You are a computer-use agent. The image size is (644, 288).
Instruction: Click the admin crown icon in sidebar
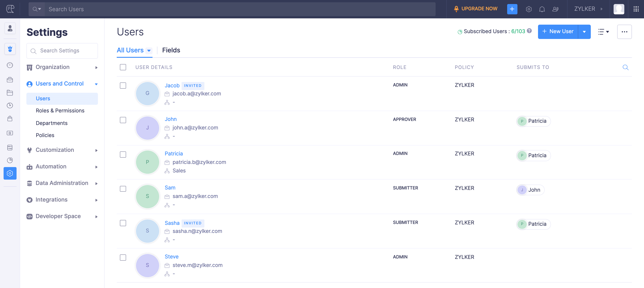[x=10, y=49]
